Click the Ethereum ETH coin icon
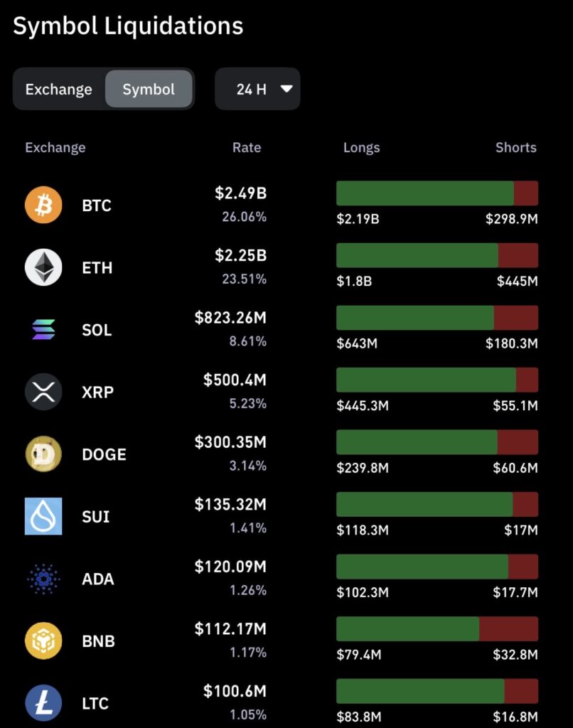This screenshot has width=573, height=728. [43, 268]
